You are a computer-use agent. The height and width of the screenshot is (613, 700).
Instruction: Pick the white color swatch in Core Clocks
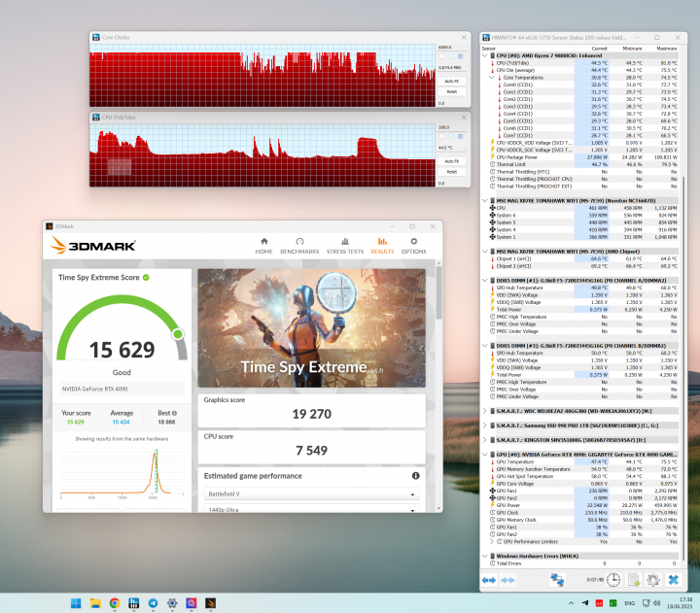pos(441,56)
